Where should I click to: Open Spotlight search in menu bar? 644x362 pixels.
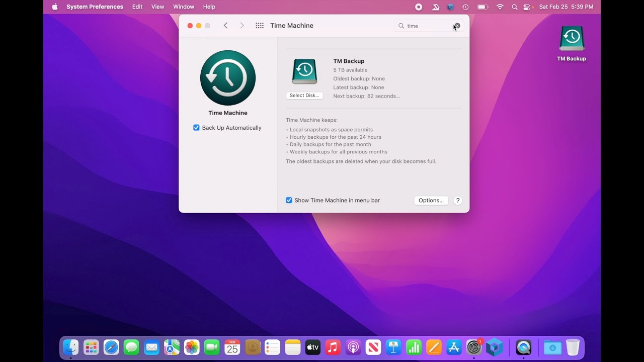click(x=514, y=7)
